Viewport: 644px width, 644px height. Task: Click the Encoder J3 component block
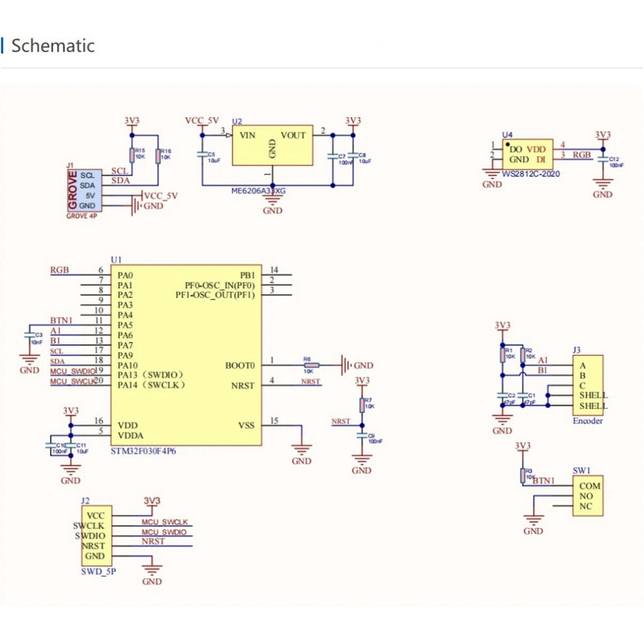click(588, 385)
